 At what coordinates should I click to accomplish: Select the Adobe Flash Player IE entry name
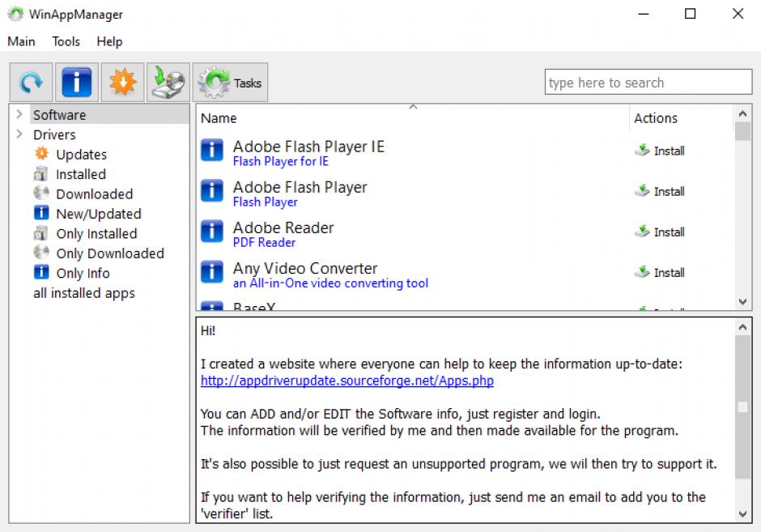point(308,146)
